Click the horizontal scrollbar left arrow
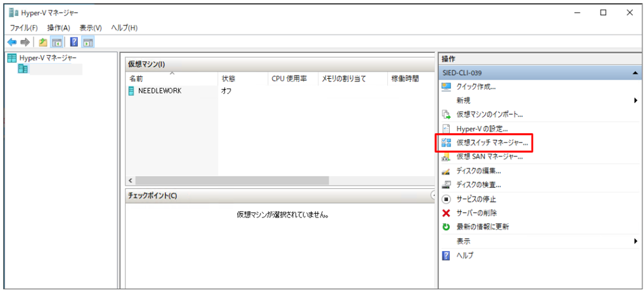Image resolution: width=644 pixels, height=292 pixels. click(x=130, y=181)
